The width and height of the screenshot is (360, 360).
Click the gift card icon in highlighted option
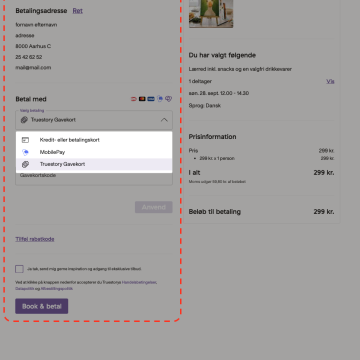25,164
